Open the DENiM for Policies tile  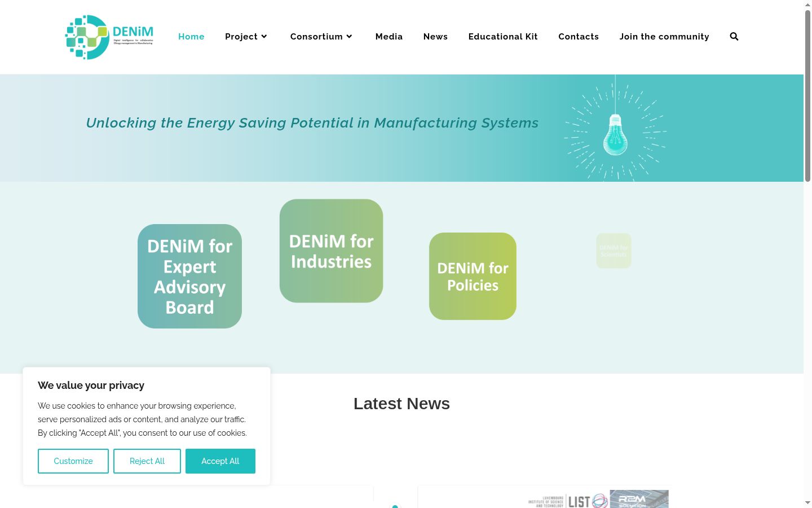click(x=473, y=276)
